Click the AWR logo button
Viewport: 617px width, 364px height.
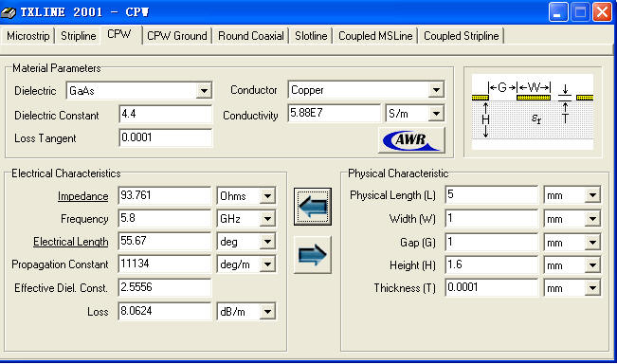coord(411,139)
